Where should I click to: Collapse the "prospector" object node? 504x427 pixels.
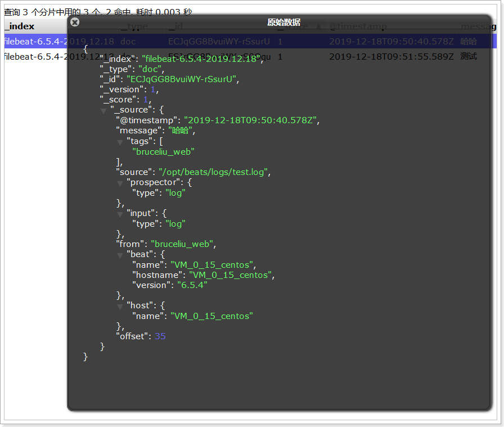120,183
